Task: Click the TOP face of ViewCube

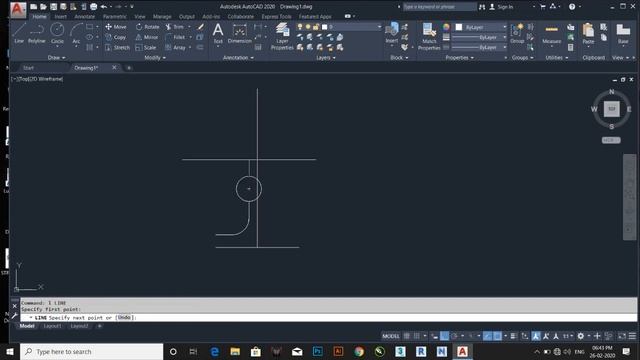Action: tap(611, 109)
